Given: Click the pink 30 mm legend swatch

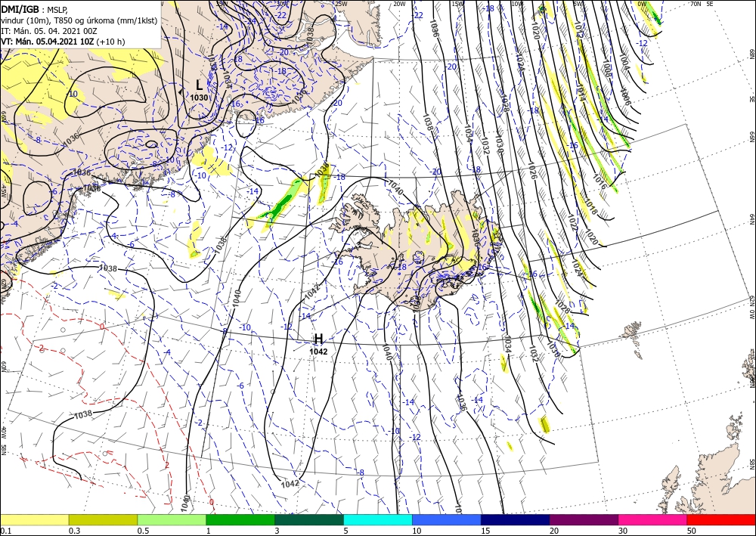Looking at the screenshot, I should [x=653, y=519].
